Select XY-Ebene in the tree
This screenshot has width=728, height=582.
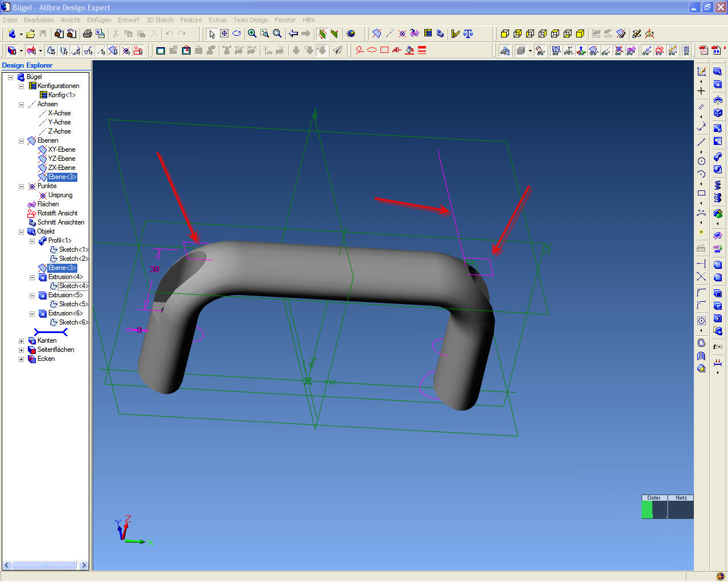click(x=61, y=149)
